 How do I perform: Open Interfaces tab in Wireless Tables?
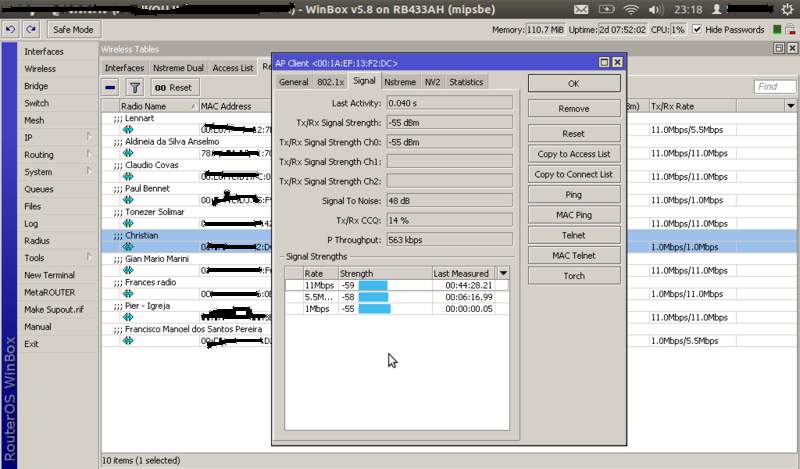tap(124, 68)
